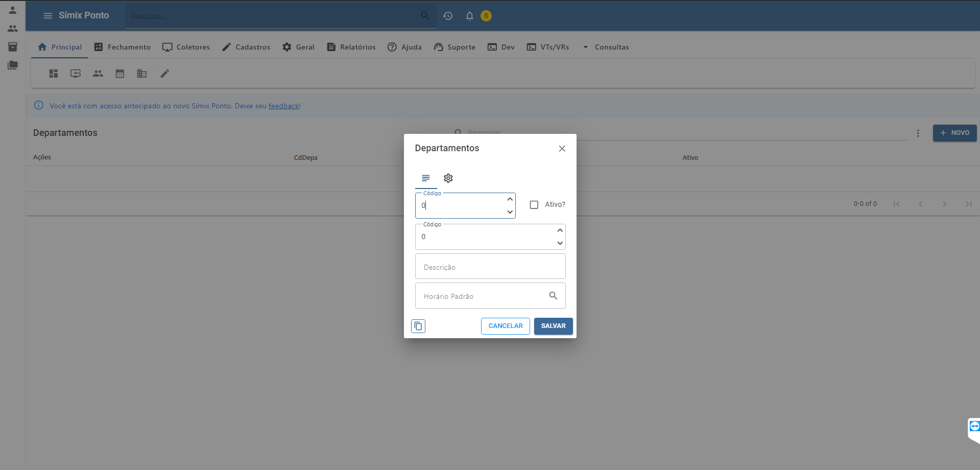Increase first Código value with up arrow
This screenshot has width=980, height=470.
tap(510, 199)
